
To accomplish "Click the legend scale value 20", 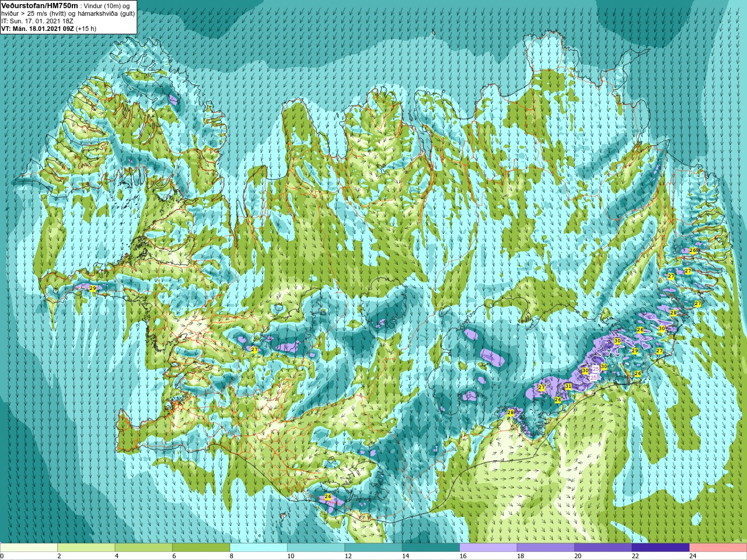I will [578, 556].
